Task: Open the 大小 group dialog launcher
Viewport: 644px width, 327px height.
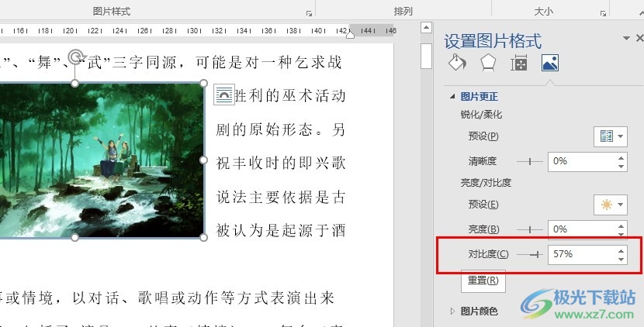Action: point(603,13)
